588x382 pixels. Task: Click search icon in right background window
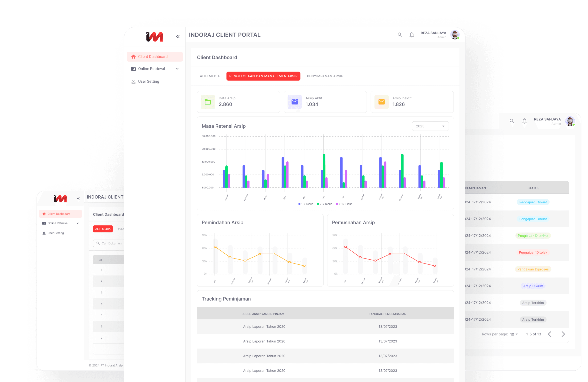click(512, 121)
